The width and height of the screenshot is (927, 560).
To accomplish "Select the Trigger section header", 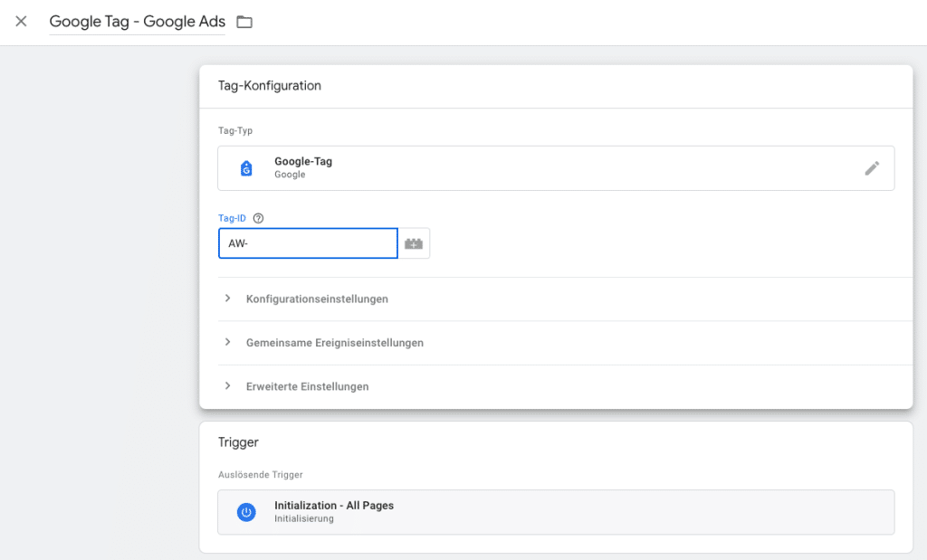I will click(238, 442).
